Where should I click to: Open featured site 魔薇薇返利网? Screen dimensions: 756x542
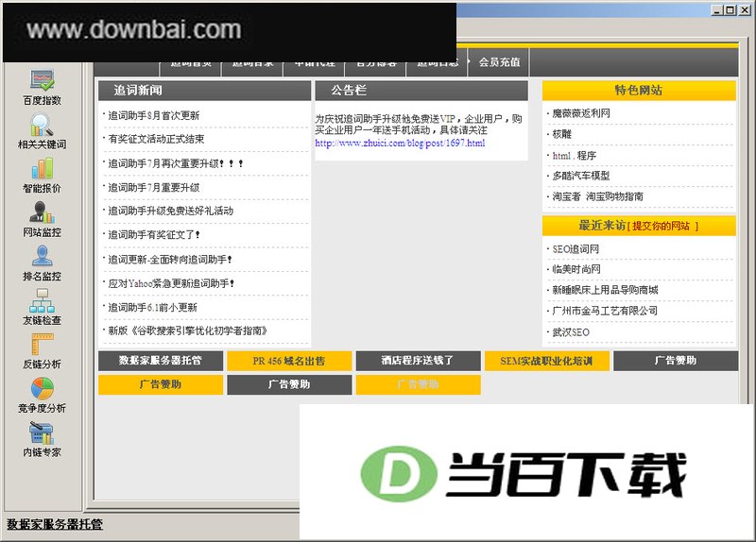[581, 113]
